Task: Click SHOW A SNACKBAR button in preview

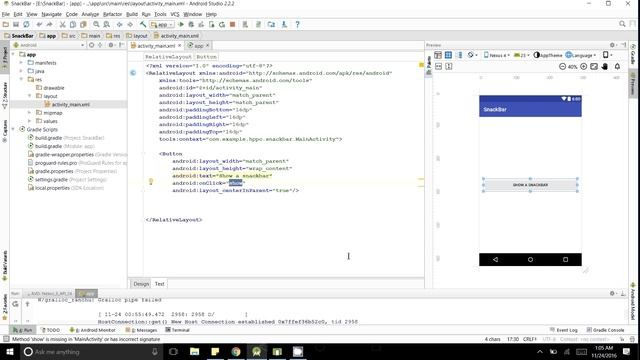Action: [x=530, y=185]
